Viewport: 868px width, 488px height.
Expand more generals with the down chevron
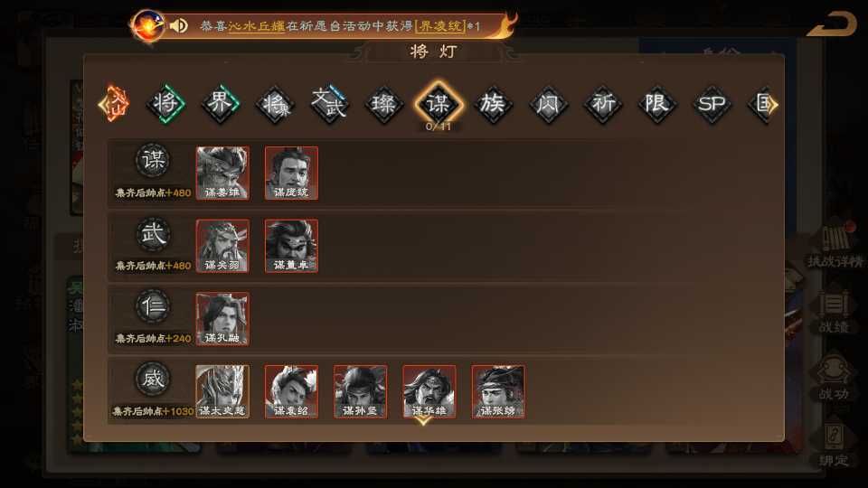point(423,421)
